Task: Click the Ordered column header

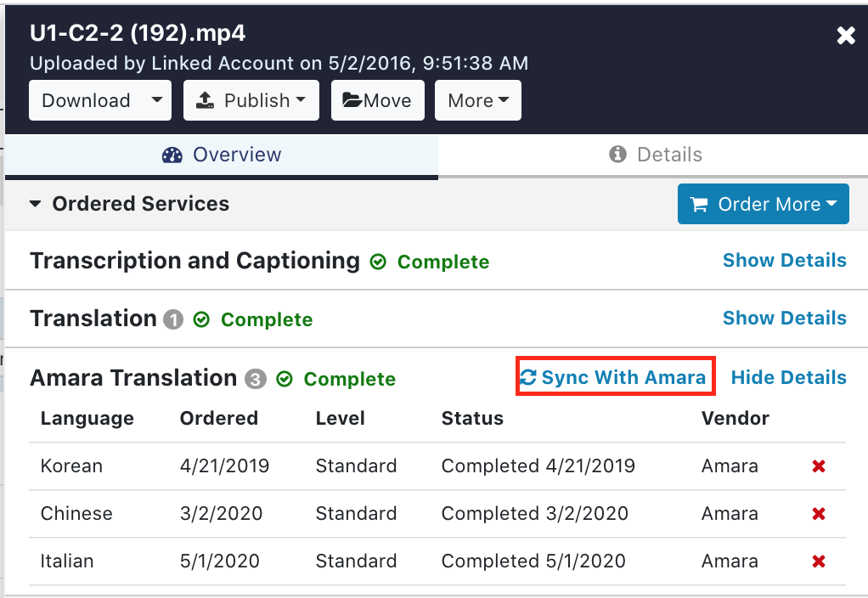Action: coord(219,418)
